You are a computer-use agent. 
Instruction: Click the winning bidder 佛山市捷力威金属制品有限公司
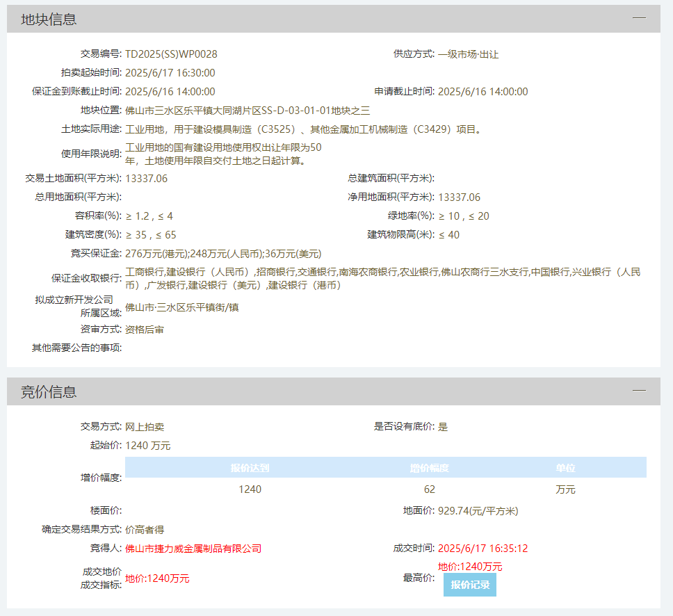pyautogui.click(x=193, y=549)
